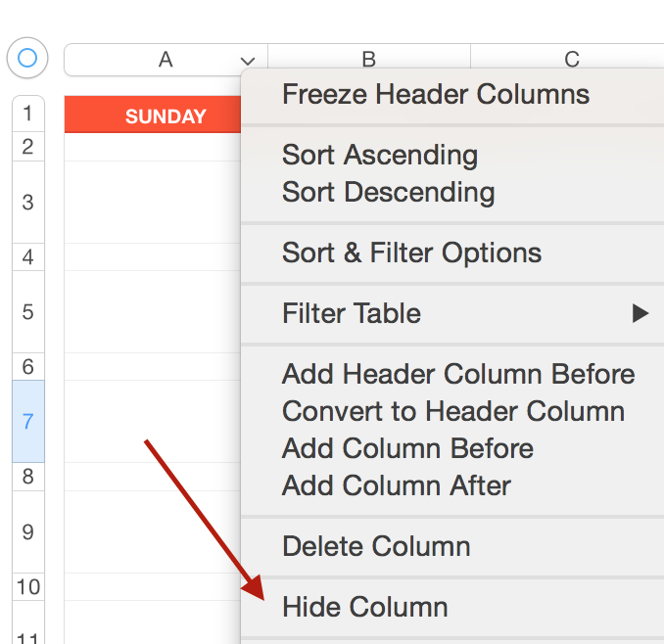This screenshot has height=644, width=664.
Task: Click row 3 header number
Action: [x=27, y=203]
